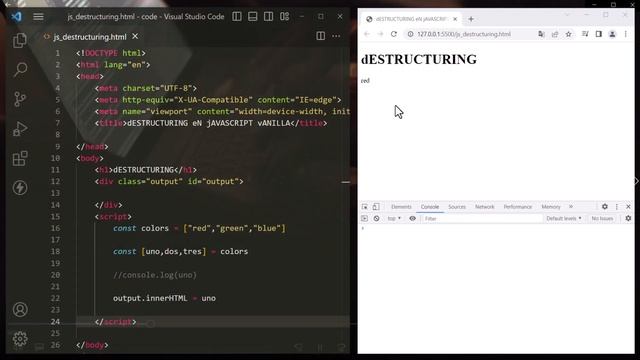The image size is (640, 360).
Task: Click the console Filter field
Action: click(482, 219)
